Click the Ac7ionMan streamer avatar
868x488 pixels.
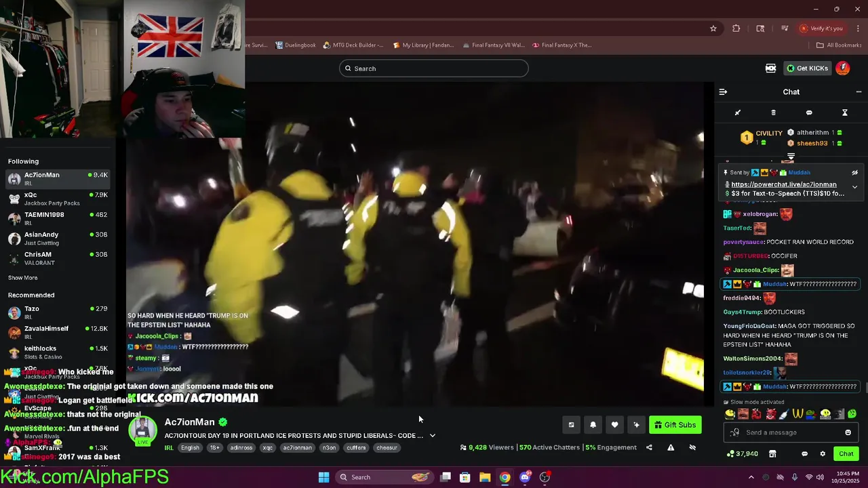[x=143, y=431]
